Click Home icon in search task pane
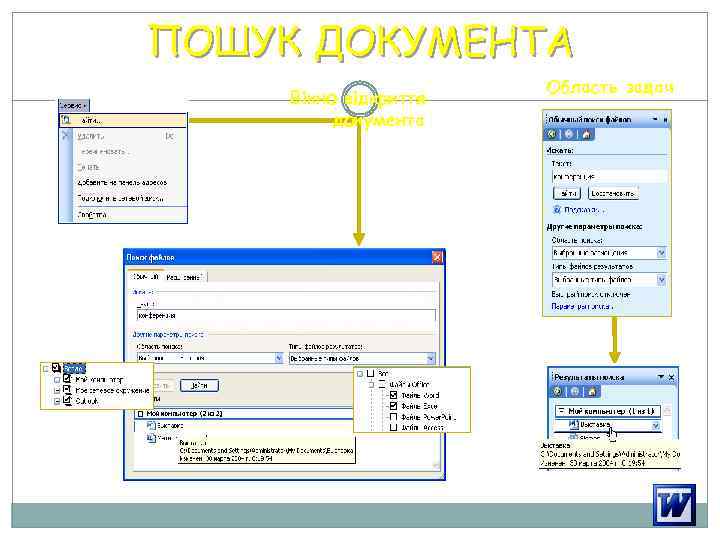 click(x=586, y=134)
